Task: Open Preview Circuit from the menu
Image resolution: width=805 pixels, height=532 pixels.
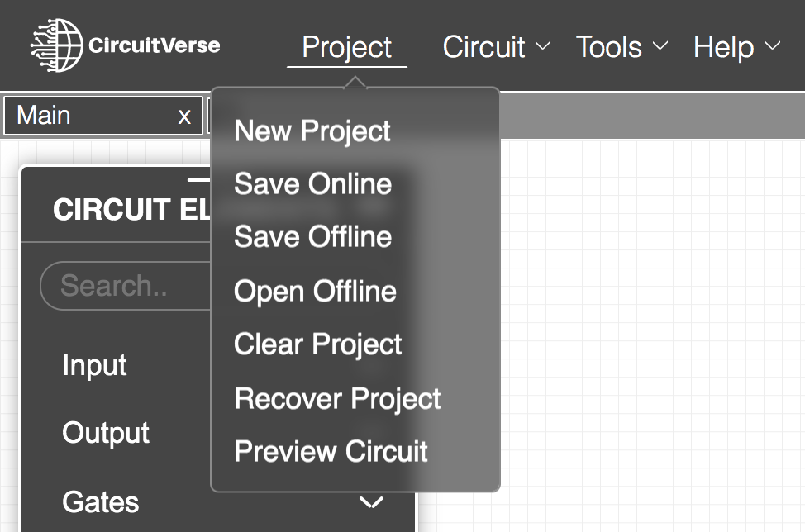Action: point(331,451)
